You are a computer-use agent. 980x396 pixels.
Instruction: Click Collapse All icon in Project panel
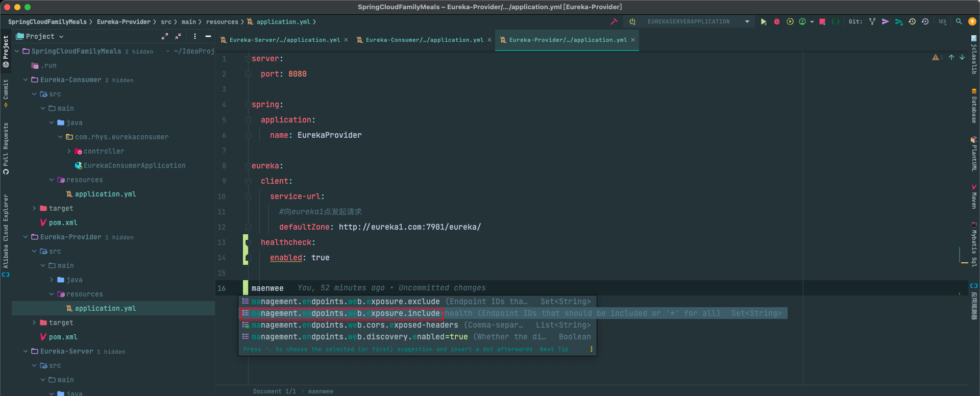pyautogui.click(x=178, y=36)
